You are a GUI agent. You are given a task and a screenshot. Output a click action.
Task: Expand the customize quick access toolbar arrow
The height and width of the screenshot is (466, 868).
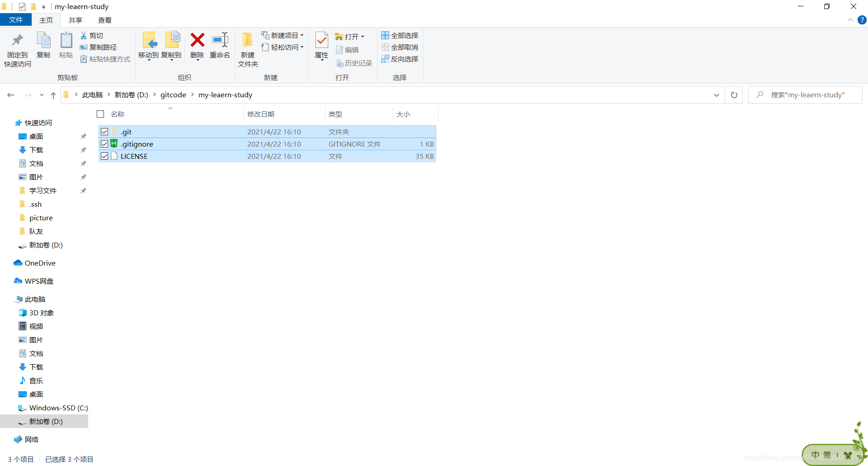[43, 7]
